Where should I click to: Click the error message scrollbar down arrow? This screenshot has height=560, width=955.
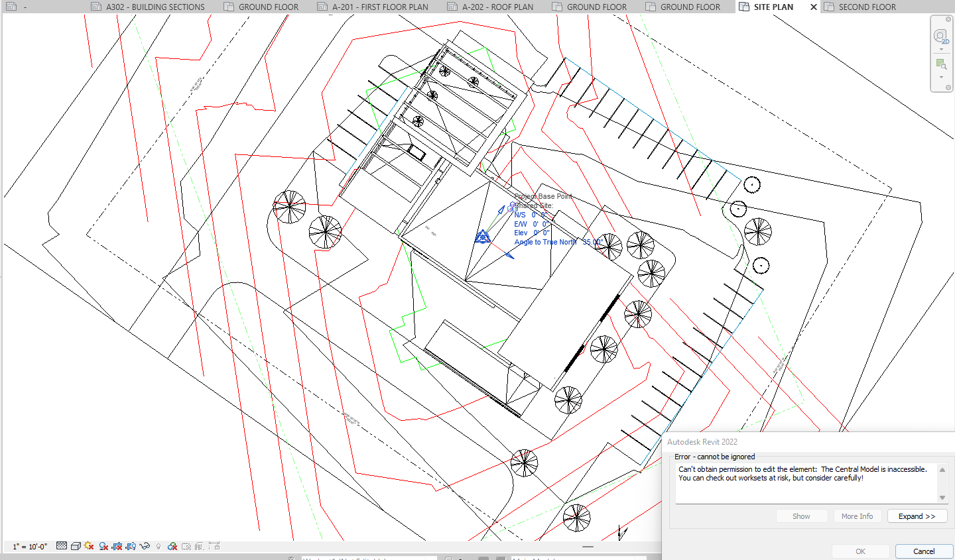click(942, 498)
